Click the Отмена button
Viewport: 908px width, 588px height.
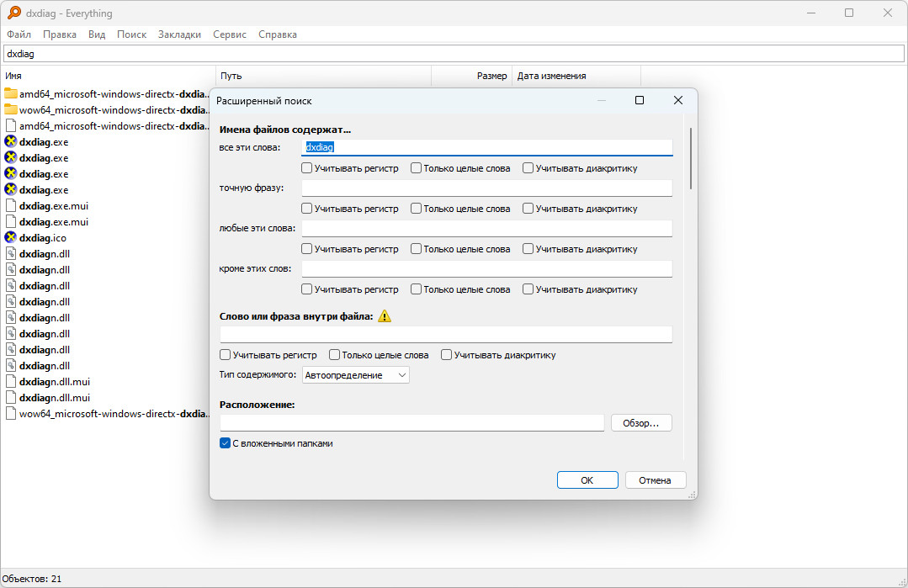click(x=655, y=479)
